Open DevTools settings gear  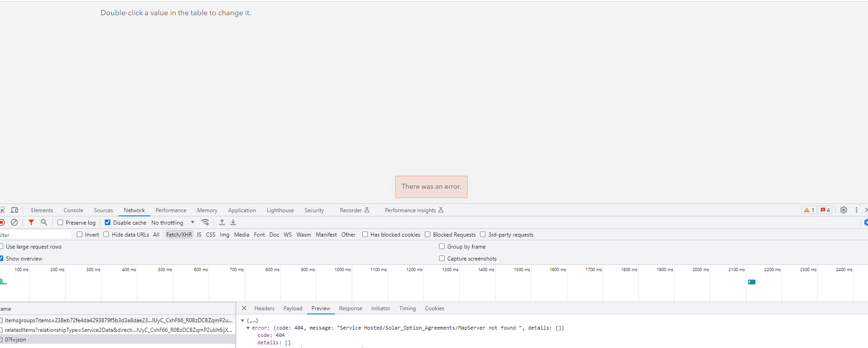pyautogui.click(x=844, y=210)
